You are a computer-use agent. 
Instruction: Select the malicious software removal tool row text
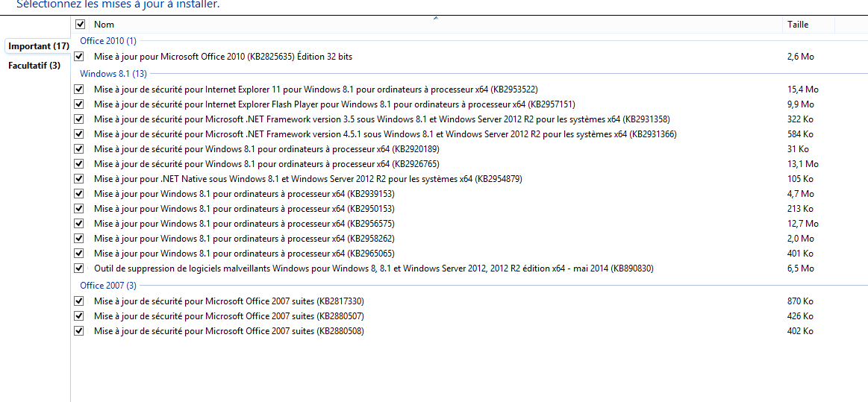[x=374, y=268]
